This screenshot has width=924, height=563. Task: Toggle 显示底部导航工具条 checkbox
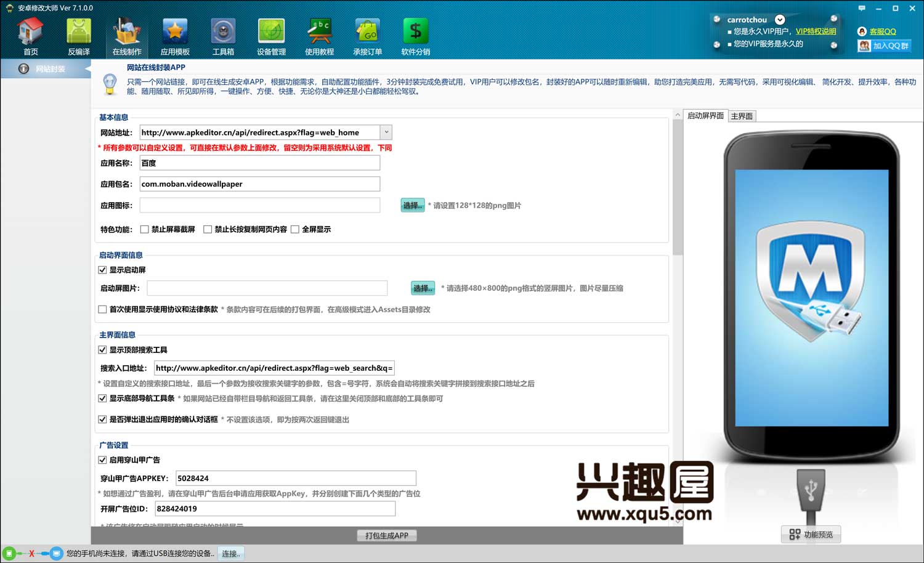(x=102, y=399)
